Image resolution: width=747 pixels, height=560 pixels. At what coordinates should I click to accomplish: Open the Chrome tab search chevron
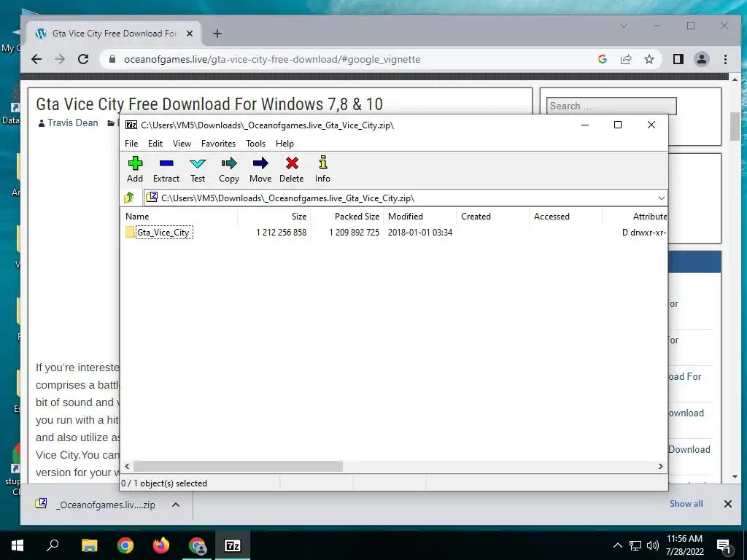pyautogui.click(x=623, y=26)
